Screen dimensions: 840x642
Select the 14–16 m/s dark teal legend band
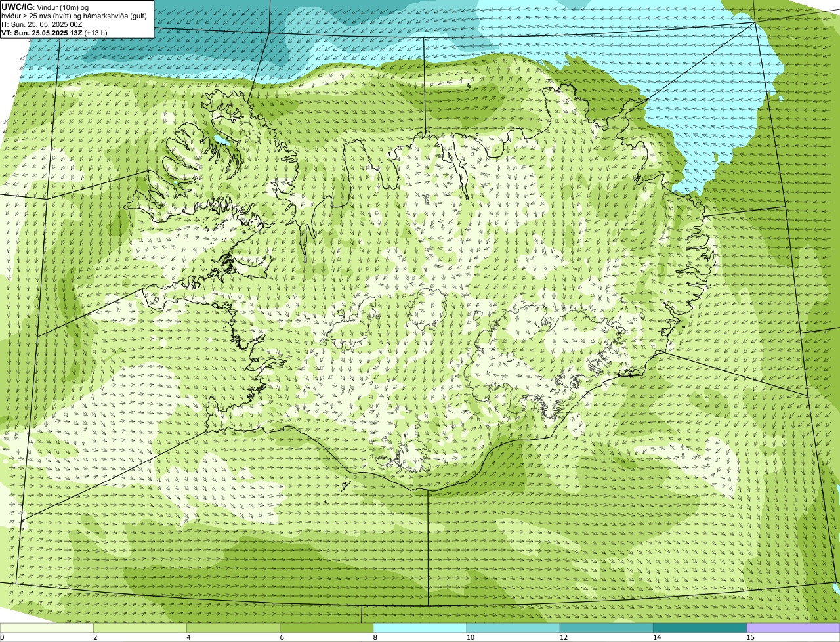[700, 628]
